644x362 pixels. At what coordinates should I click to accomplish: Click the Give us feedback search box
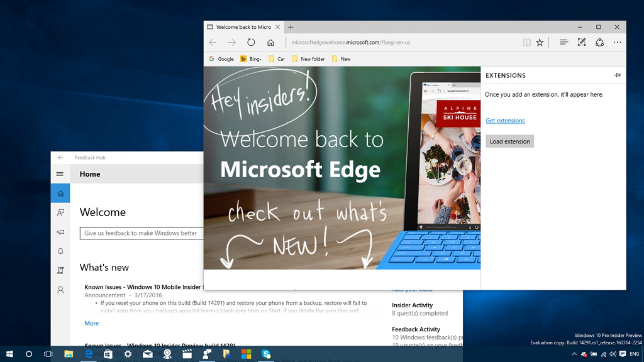[x=142, y=233]
